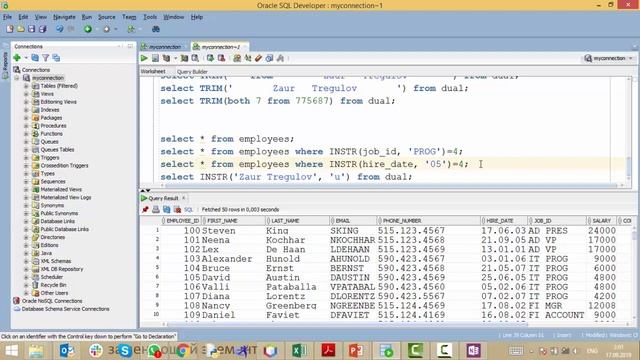Viewport: 640px width, 360px height.
Task: Open the Forward button history dropdown arrow
Action: 116,29
